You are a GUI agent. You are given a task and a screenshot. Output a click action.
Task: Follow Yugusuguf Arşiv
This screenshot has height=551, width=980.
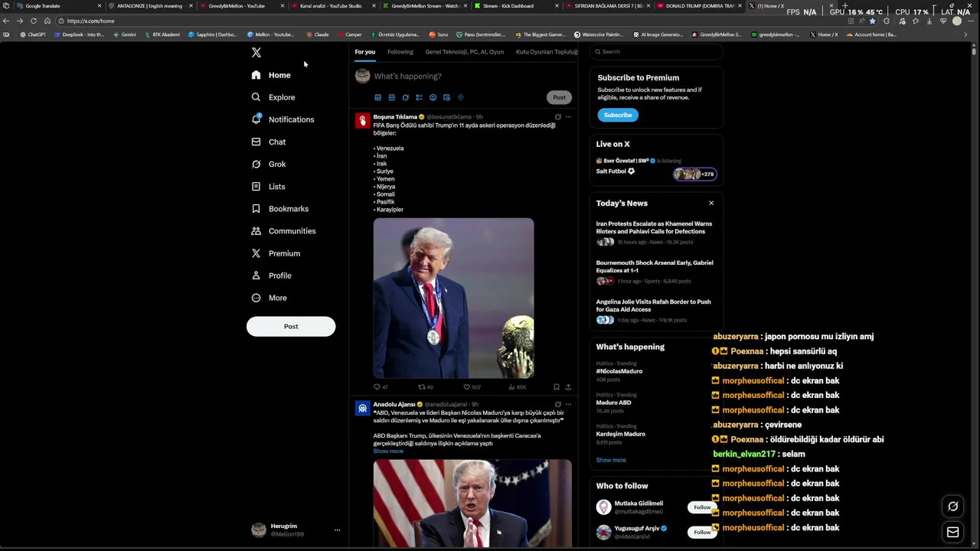[x=701, y=532]
